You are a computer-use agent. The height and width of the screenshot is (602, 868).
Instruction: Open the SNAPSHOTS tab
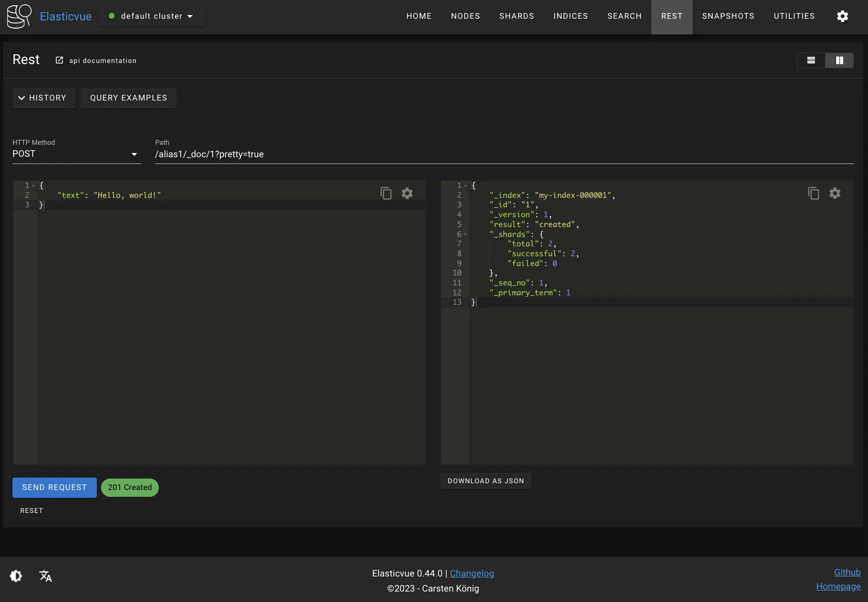(728, 16)
